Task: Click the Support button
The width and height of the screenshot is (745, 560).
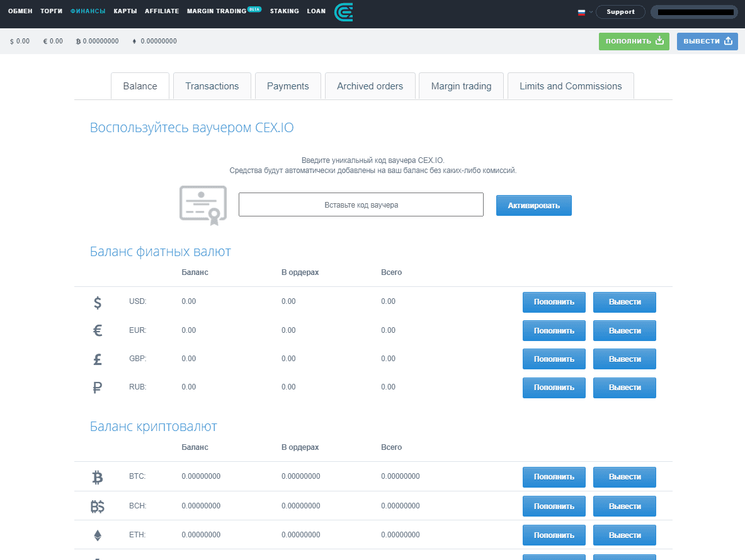Action: [620, 12]
